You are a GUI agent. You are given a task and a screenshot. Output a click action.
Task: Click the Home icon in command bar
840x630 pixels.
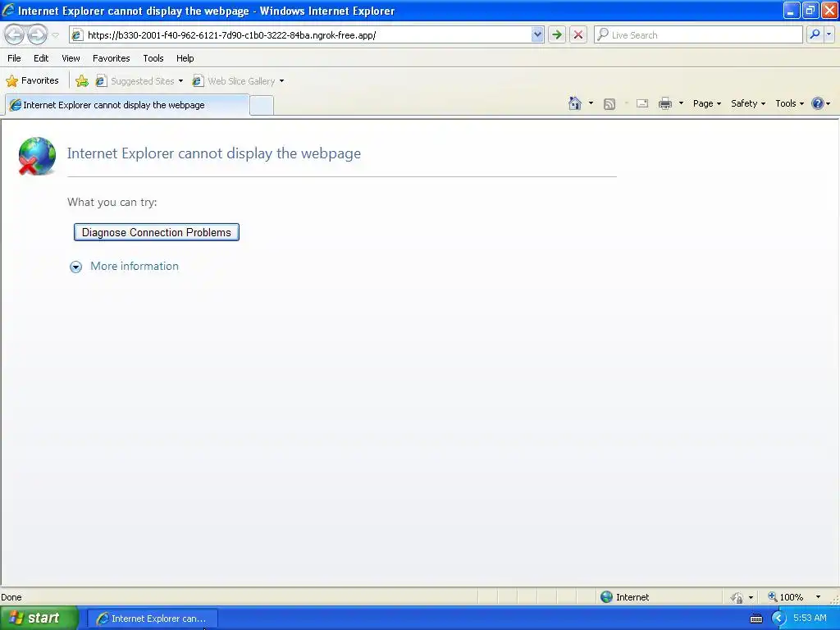pos(575,103)
